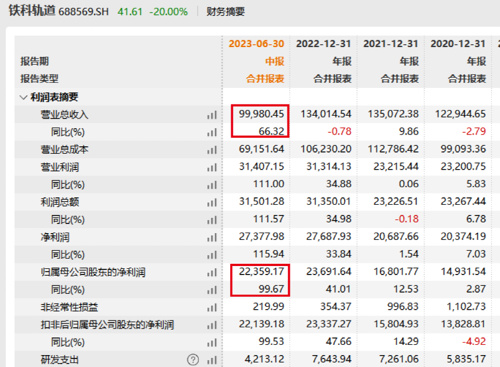Open chart icon for 营业利润 row
Viewport: 500px width, 367px height.
click(212, 168)
